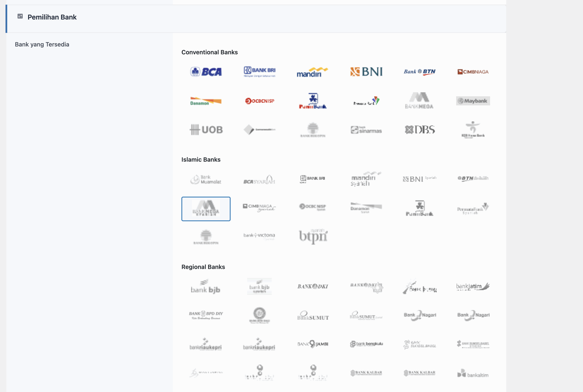Viewport: 583px width, 392px height.
Task: Select the Maybank logo
Action: 473,101
